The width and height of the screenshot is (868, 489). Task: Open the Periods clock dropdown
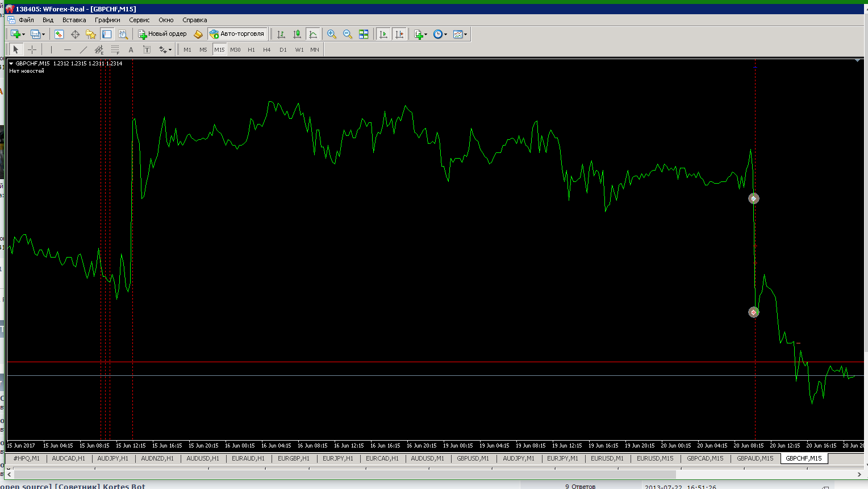[440, 34]
